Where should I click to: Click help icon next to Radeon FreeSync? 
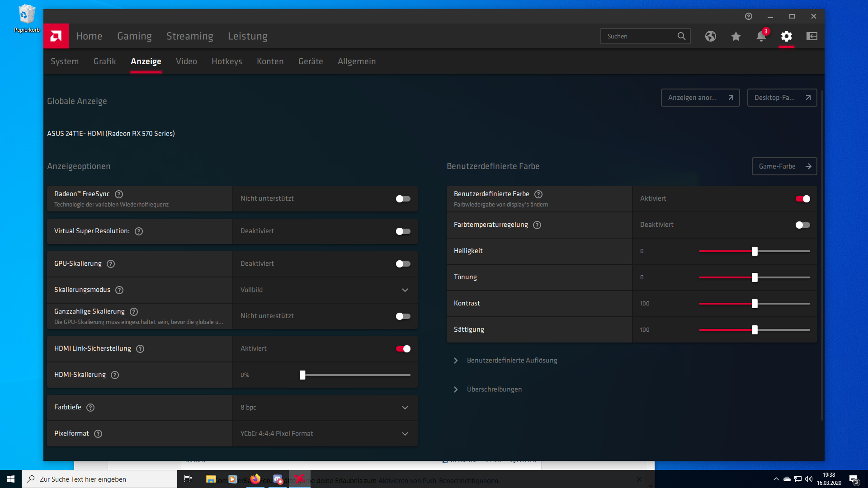click(119, 194)
